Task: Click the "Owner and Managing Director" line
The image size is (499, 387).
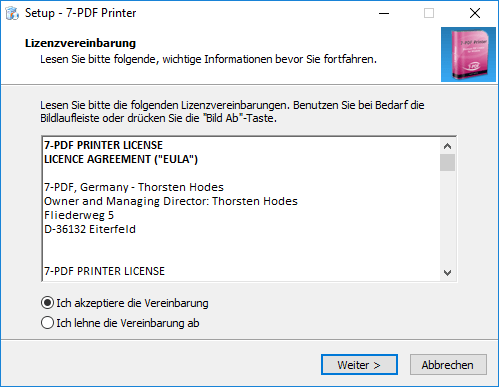Action: [x=171, y=201]
